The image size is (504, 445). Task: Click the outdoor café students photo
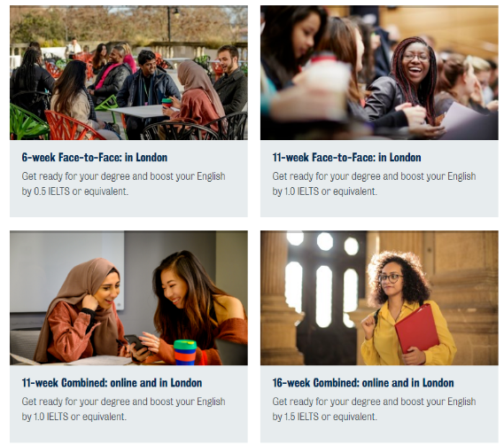point(128,73)
